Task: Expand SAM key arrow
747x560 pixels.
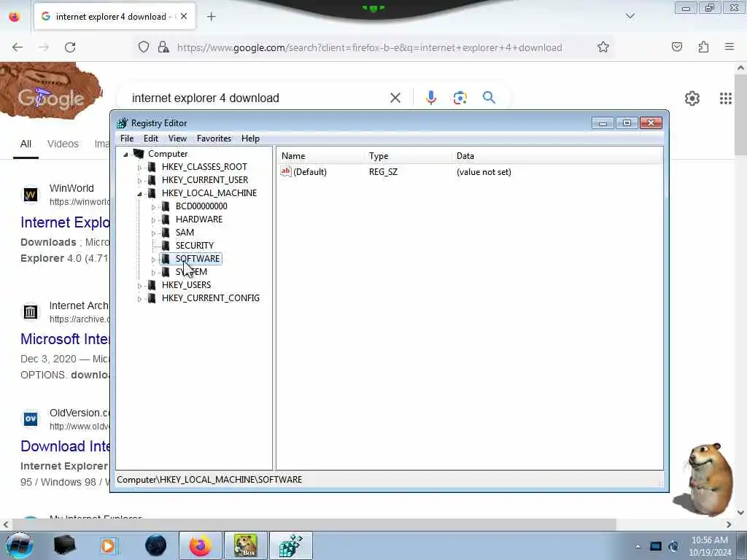Action: [x=153, y=233]
